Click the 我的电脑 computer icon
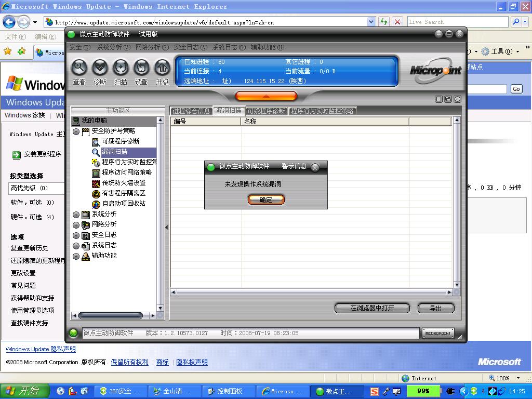This screenshot has height=399, width=532. [x=76, y=121]
